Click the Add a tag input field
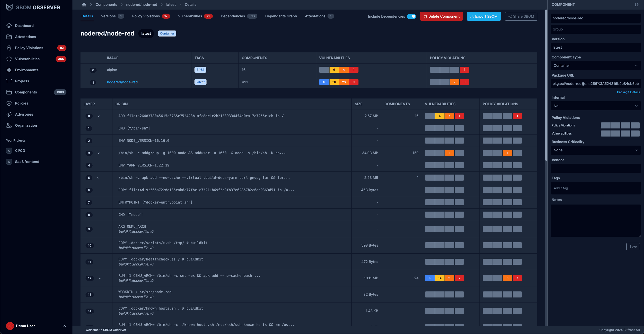Screen dimensions: 644x334 (x=595, y=188)
